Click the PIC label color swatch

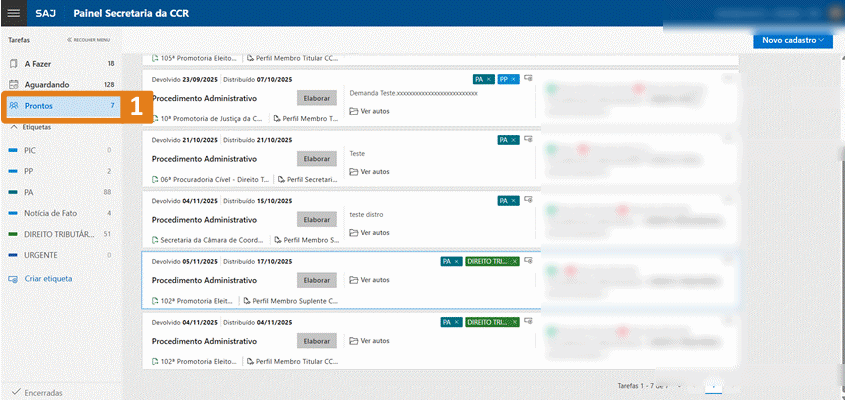click(13, 150)
